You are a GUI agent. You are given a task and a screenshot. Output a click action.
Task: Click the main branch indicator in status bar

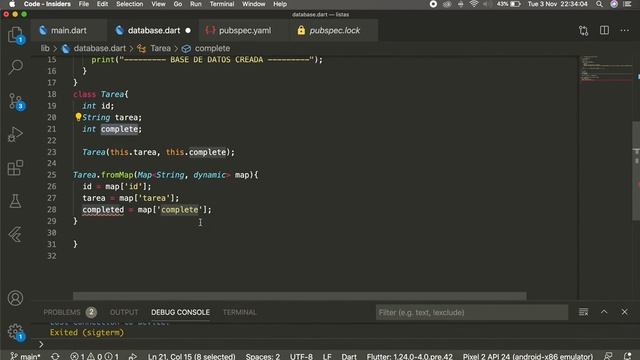click(x=25, y=356)
